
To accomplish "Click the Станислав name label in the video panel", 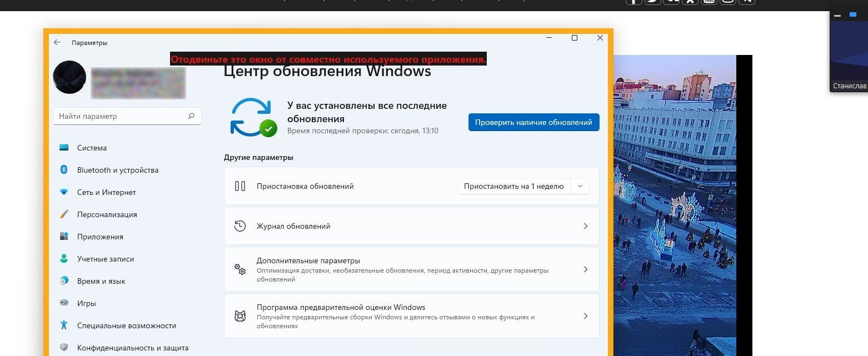I will coord(850,86).
